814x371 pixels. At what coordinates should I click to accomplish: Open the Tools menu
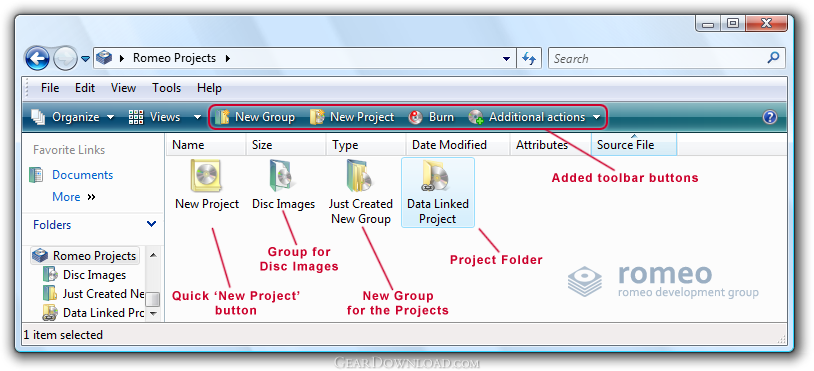166,88
